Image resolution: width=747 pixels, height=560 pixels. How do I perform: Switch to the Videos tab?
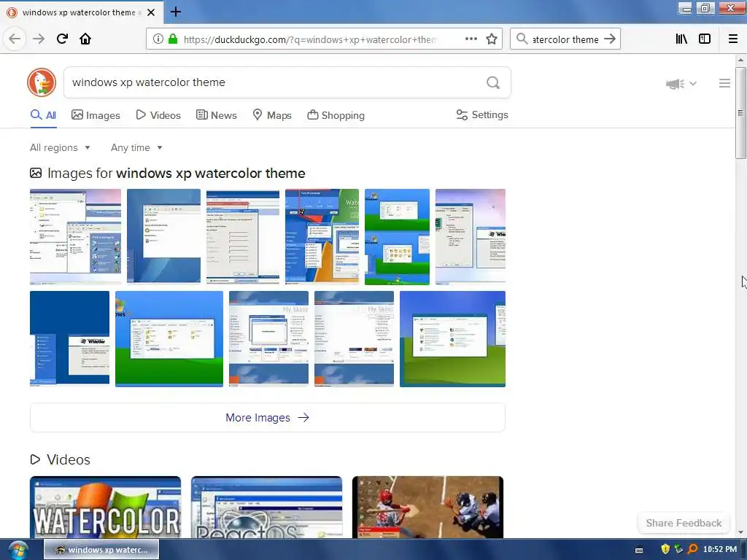[x=158, y=115]
